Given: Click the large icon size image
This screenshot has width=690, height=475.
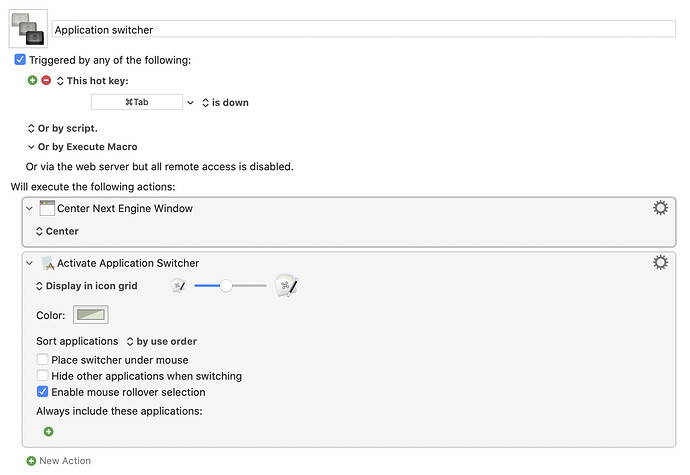Looking at the screenshot, I should pos(287,286).
